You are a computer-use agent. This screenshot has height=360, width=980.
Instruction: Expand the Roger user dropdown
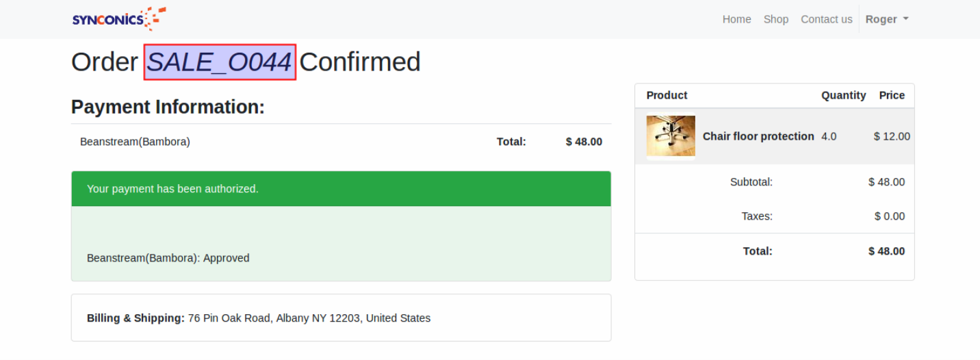887,19
